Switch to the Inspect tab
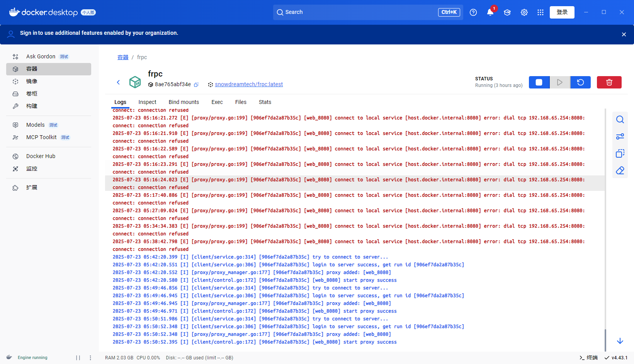This screenshot has height=364, width=634. [147, 102]
